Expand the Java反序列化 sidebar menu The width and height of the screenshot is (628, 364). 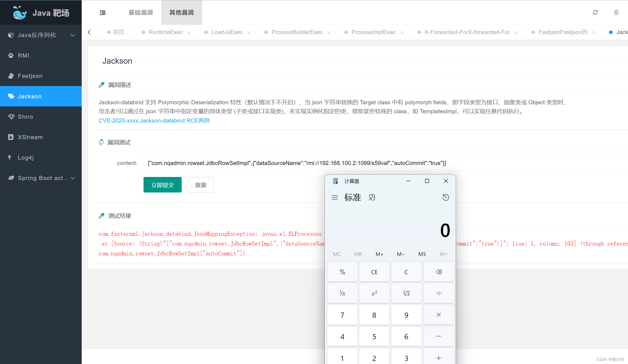coord(41,35)
